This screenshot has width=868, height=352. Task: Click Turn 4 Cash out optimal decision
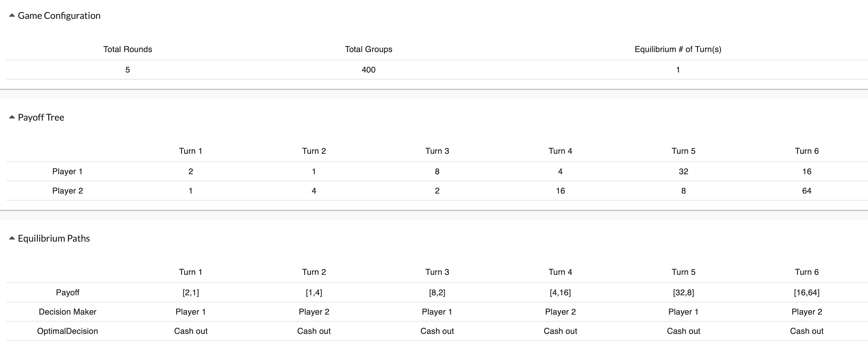(x=560, y=331)
